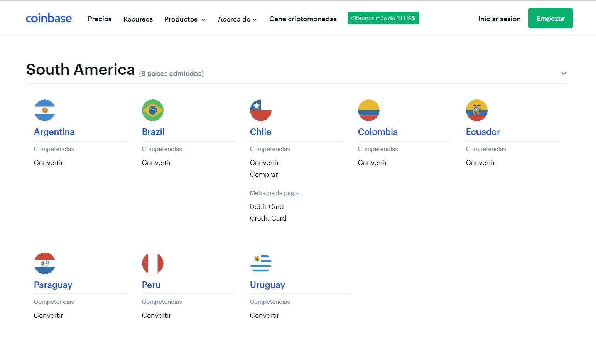Collapse the South America section
This screenshot has height=364, width=596.
pyautogui.click(x=564, y=73)
